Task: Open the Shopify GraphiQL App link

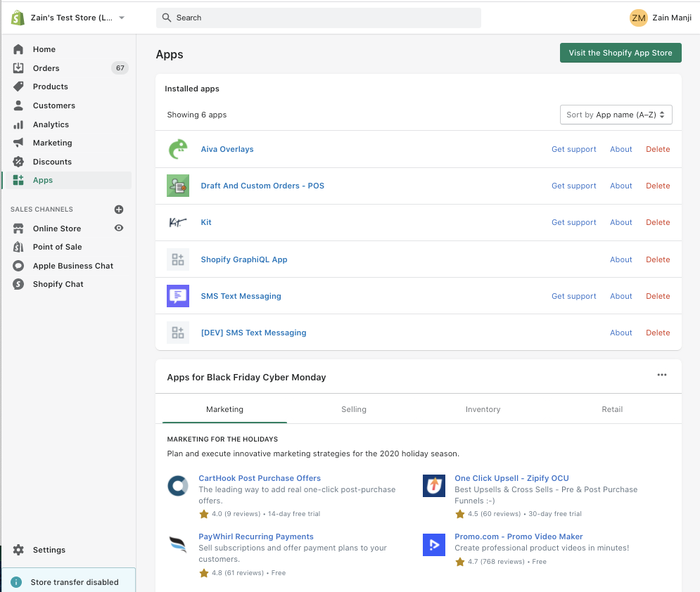Action: pos(243,259)
